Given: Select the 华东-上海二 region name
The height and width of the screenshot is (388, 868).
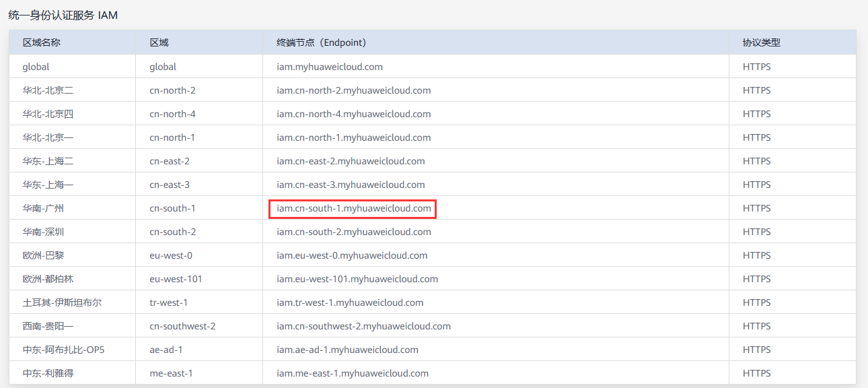Looking at the screenshot, I should [x=48, y=161].
